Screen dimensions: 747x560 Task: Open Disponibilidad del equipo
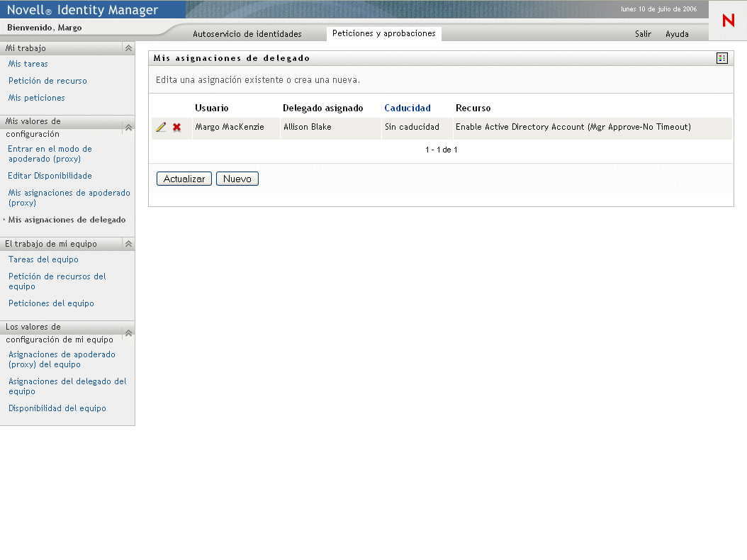(57, 408)
